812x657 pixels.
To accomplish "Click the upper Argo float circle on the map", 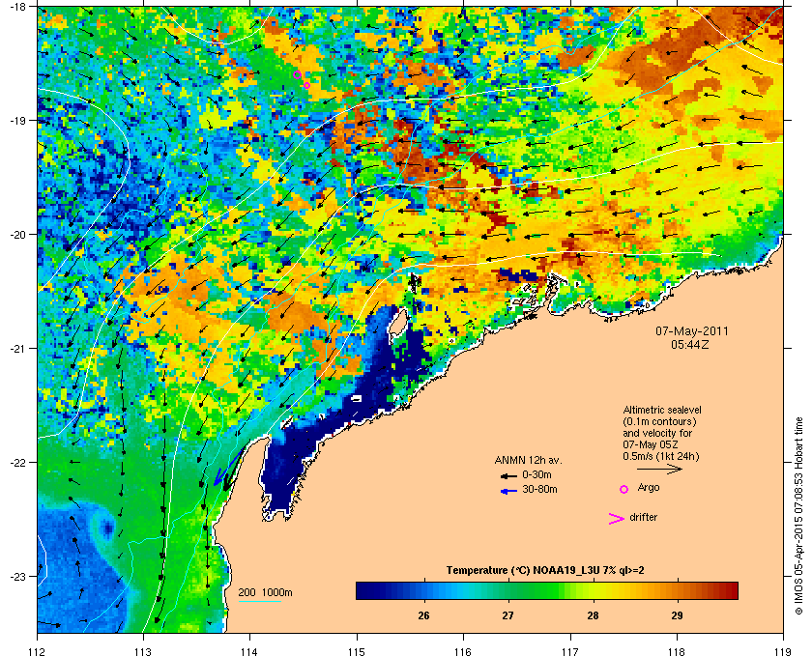I will click(x=298, y=75).
